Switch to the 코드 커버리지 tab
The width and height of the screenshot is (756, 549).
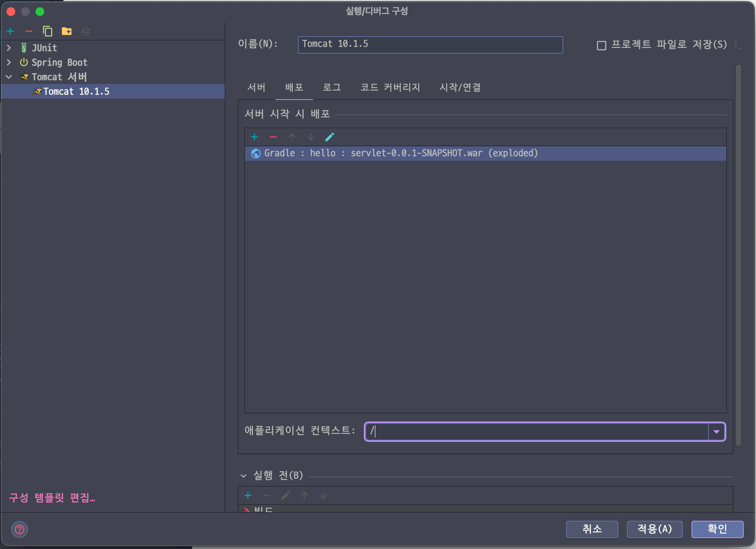pyautogui.click(x=390, y=87)
